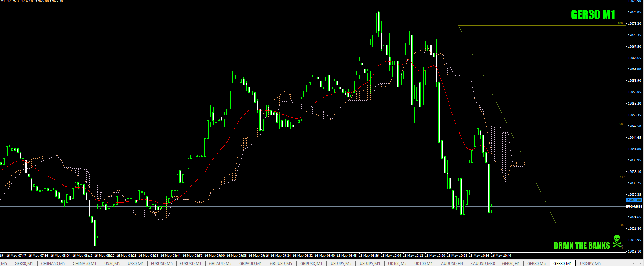Switch to the US30,M1 chart tab
The height and width of the screenshot is (266, 644).
coord(136,264)
